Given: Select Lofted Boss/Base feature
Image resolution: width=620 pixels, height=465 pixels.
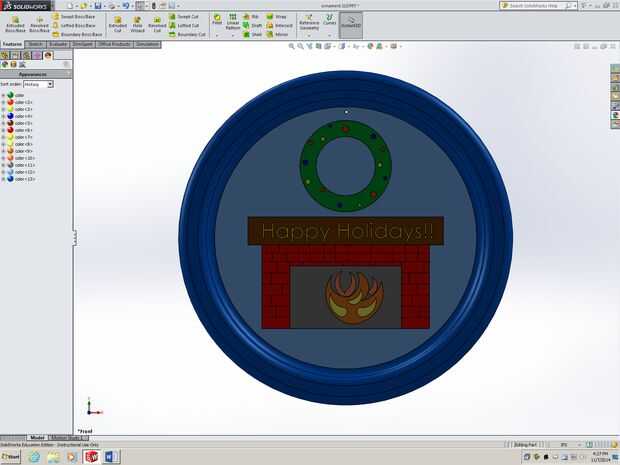Looking at the screenshot, I should point(74,25).
